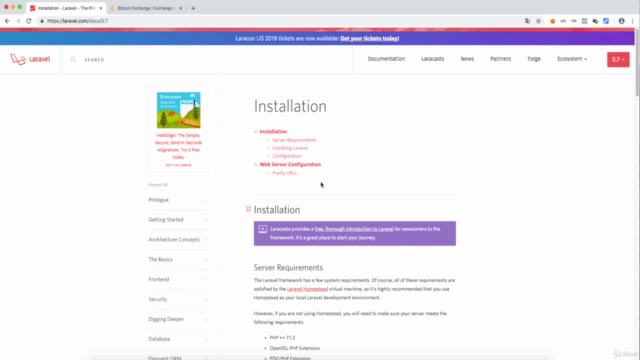Click the HelloSign ad image
The width and height of the screenshot is (640, 360).
coord(178,110)
